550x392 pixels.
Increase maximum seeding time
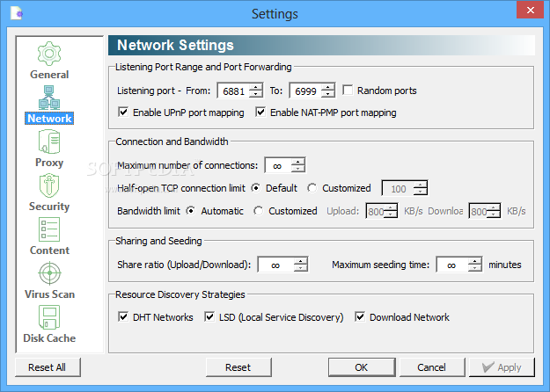tap(475, 261)
